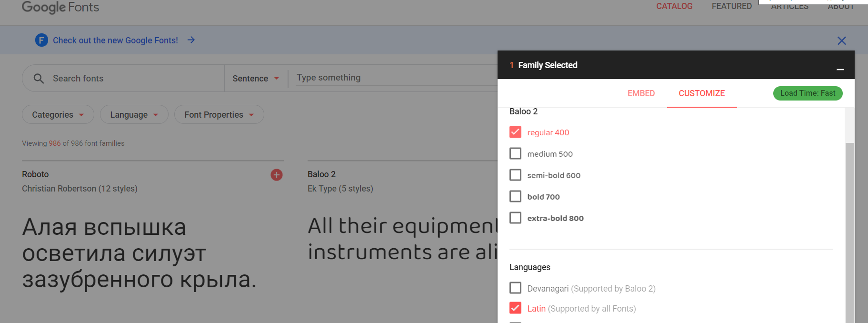Dismiss the banner with the X icon
Viewport: 868px width, 323px height.
point(841,40)
